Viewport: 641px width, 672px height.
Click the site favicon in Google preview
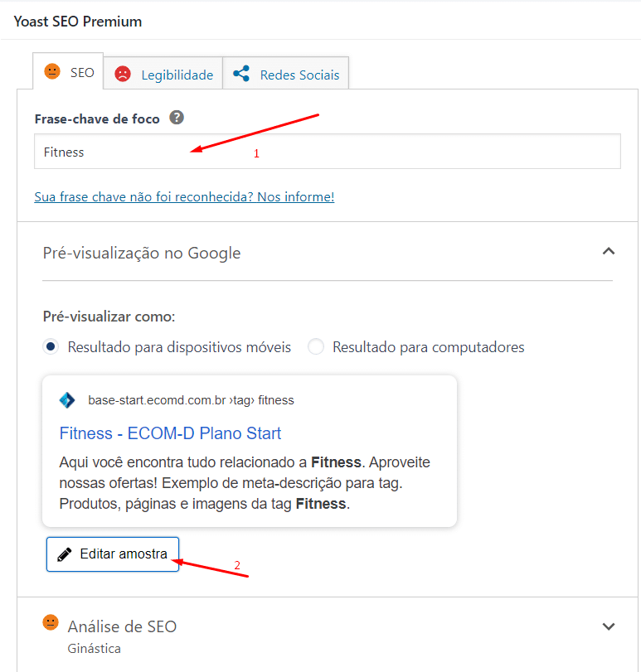click(67, 400)
